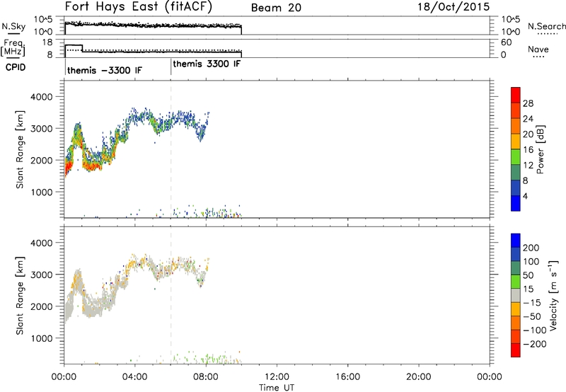Click the date '18/Oct/2015' in the header
The width and height of the screenshot is (566, 392).
pos(454,7)
